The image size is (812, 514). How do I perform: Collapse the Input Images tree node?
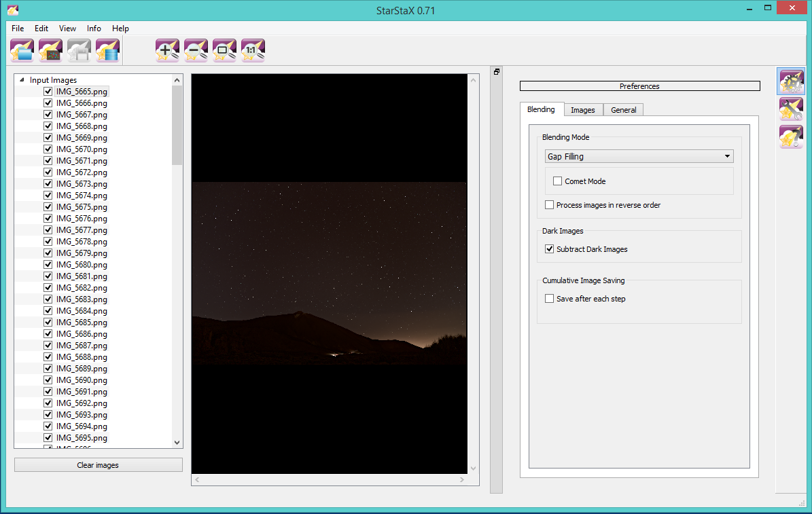point(22,79)
